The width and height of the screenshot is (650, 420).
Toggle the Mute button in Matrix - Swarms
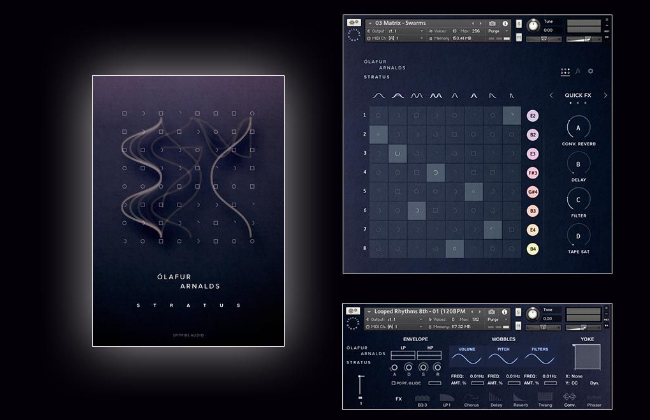[x=519, y=37]
